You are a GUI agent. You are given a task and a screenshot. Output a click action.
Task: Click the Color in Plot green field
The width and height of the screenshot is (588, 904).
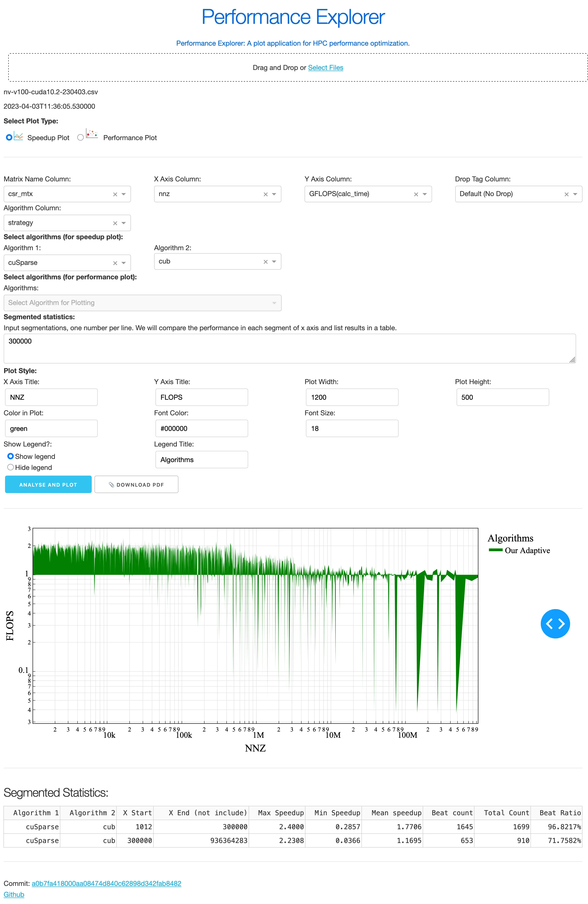coord(51,428)
